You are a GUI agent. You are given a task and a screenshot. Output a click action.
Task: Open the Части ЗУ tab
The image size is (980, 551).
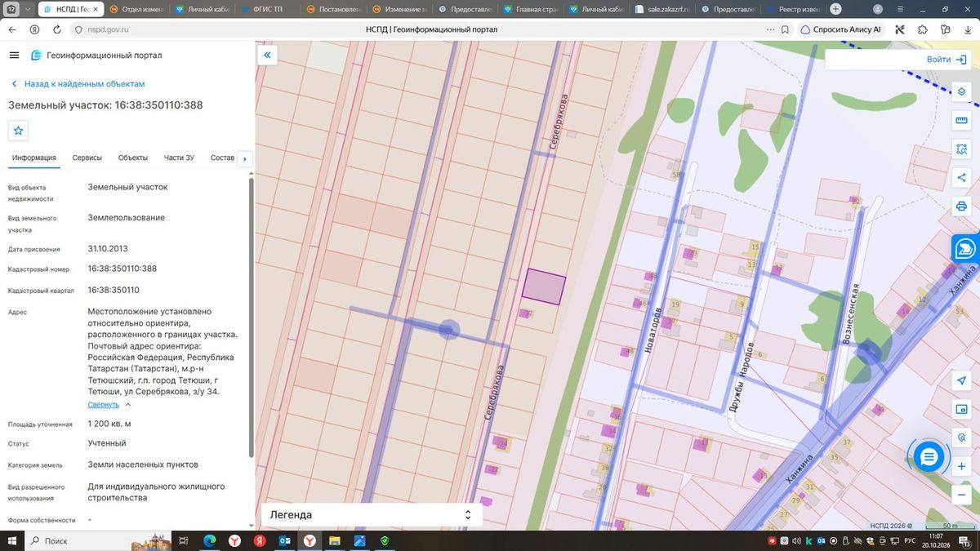179,158
